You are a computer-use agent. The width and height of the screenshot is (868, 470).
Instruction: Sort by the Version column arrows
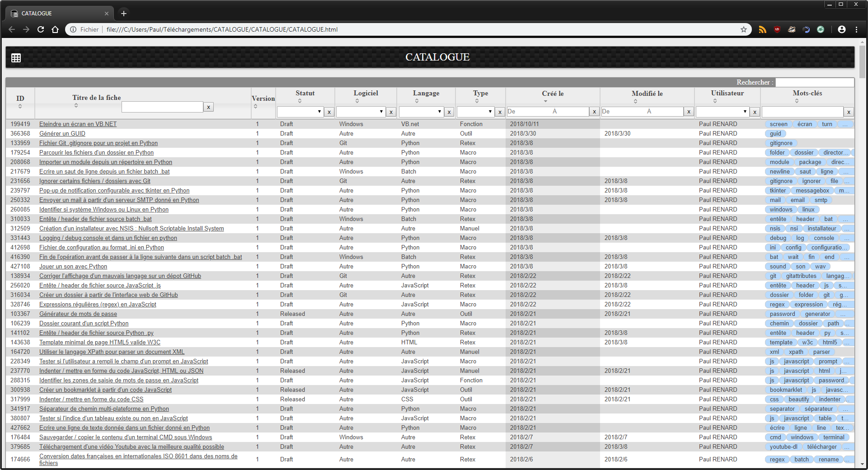255,106
